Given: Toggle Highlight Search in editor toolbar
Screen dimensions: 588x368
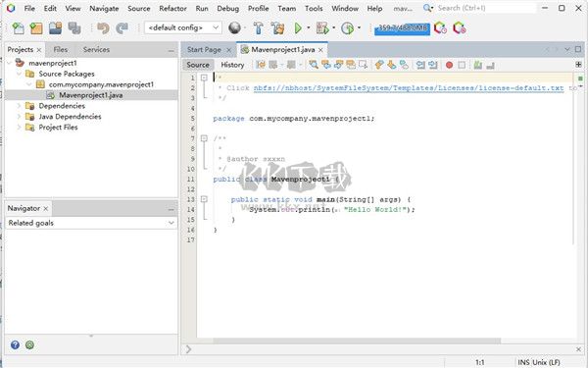Looking at the screenshot, I should coord(351,65).
